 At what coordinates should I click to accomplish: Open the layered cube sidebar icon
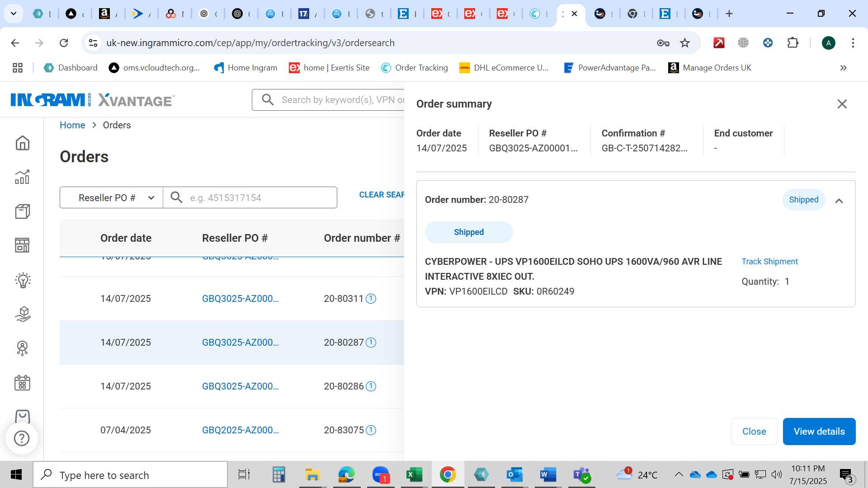22,314
